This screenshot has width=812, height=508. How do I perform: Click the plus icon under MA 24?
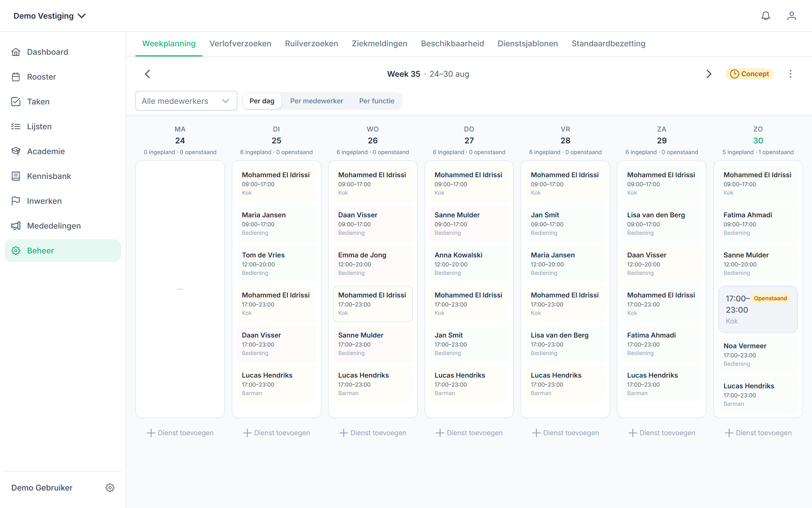151,433
